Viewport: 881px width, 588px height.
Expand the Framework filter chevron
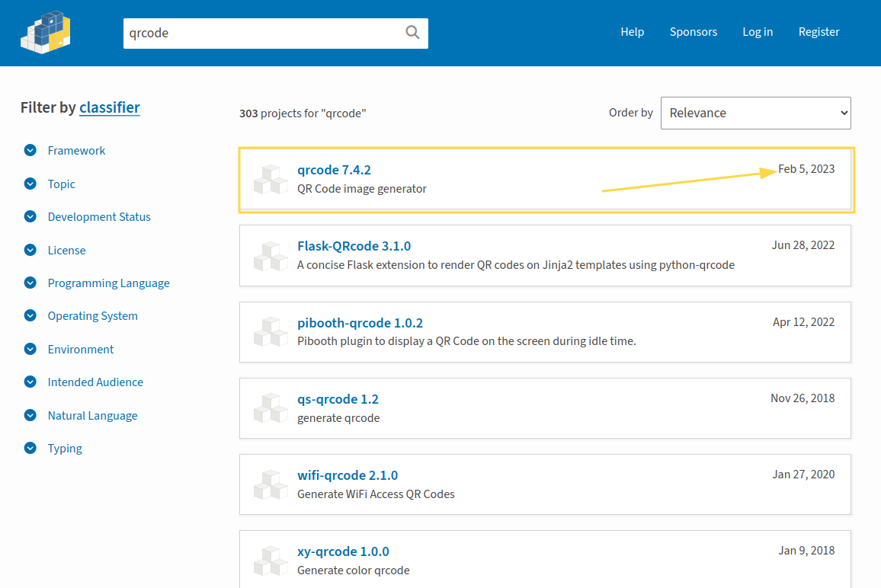pyautogui.click(x=30, y=151)
